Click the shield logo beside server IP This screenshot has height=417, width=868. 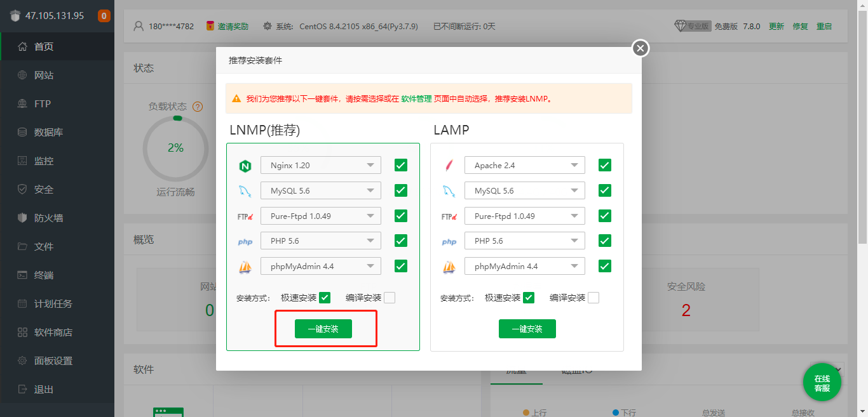[x=15, y=16]
